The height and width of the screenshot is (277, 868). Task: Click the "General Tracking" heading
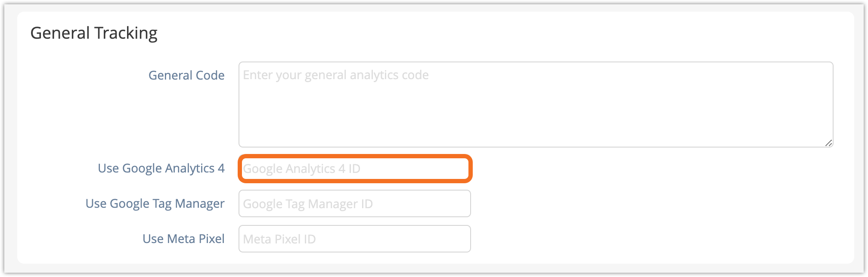click(x=94, y=33)
